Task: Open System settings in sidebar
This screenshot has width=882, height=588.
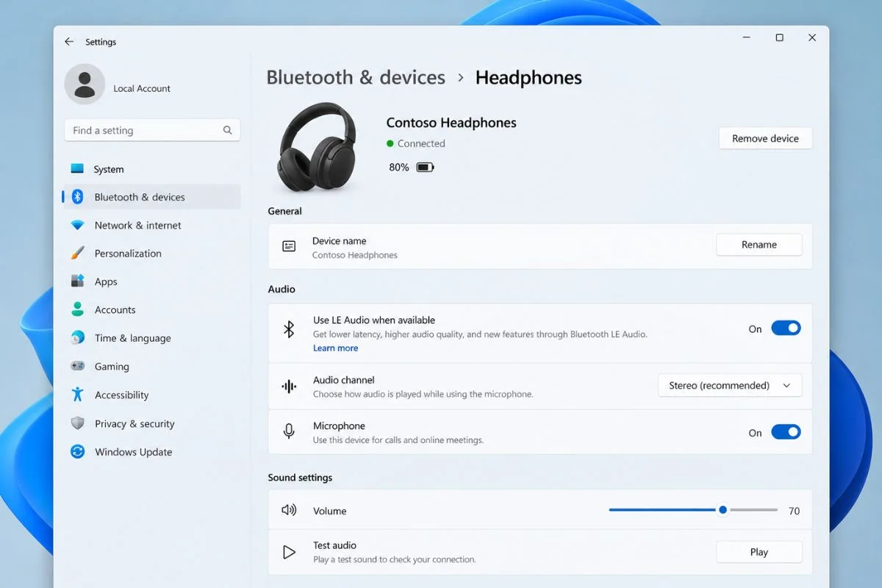Action: click(x=151, y=169)
